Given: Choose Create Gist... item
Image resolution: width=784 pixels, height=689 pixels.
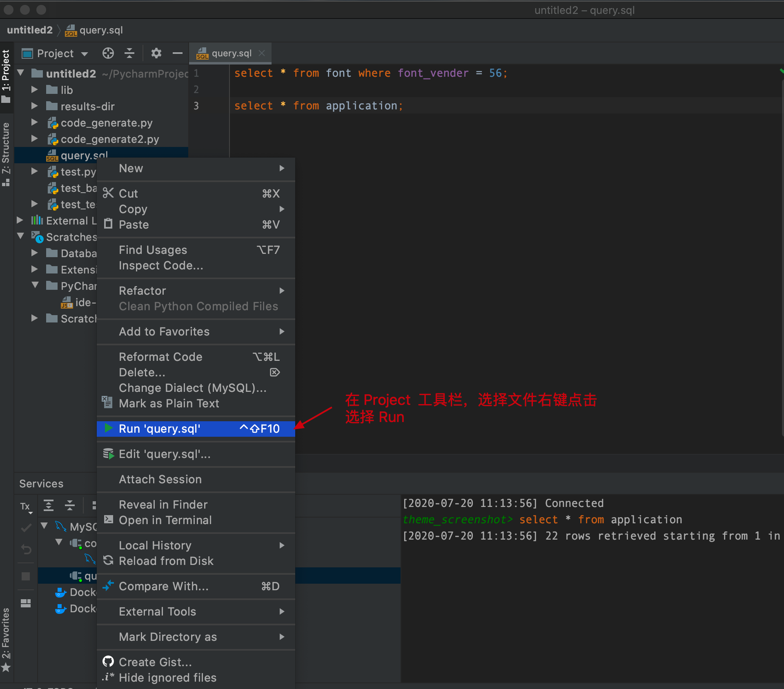Looking at the screenshot, I should [196, 662].
